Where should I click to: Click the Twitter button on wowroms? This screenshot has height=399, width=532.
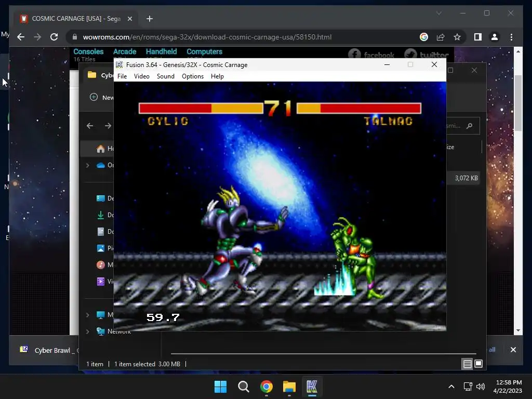tap(427, 54)
